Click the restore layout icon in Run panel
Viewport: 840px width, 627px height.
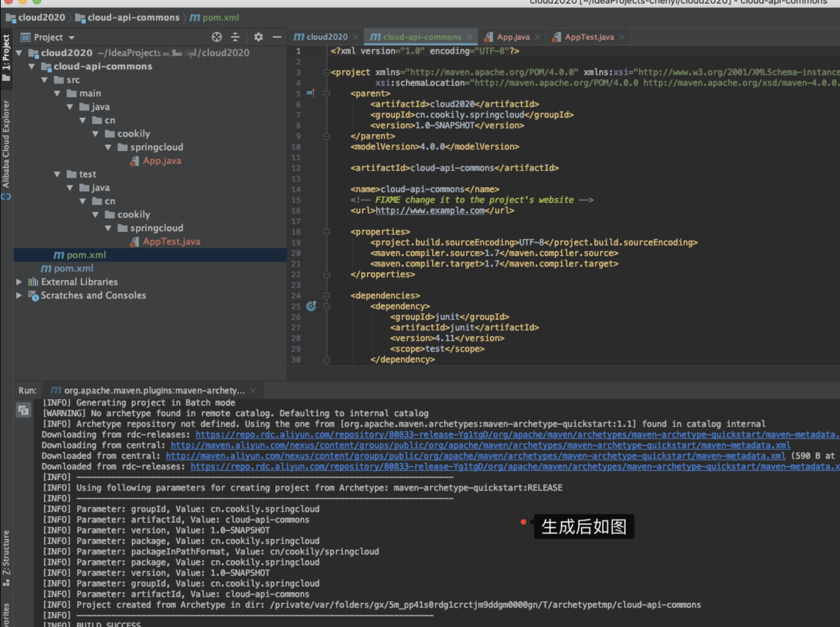23,410
